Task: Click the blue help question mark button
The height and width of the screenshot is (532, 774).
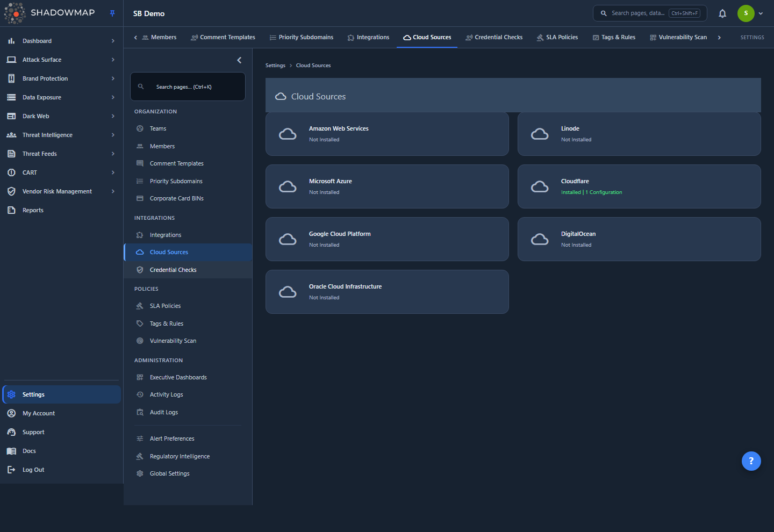Action: click(x=751, y=461)
